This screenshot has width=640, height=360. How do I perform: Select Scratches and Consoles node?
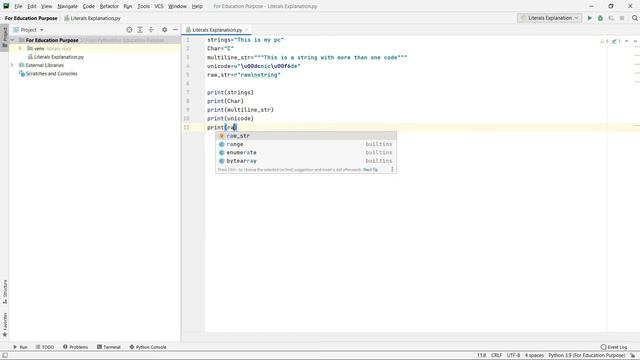[51, 73]
